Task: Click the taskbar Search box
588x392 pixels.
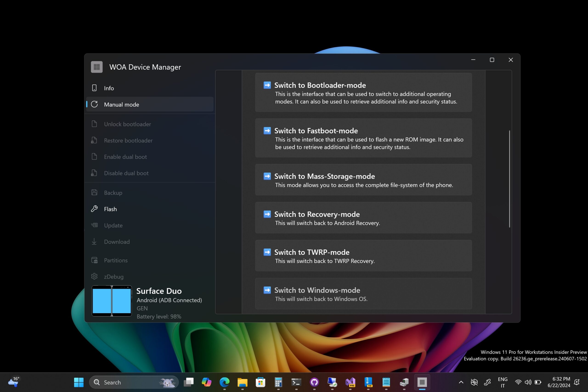Action: (134, 382)
